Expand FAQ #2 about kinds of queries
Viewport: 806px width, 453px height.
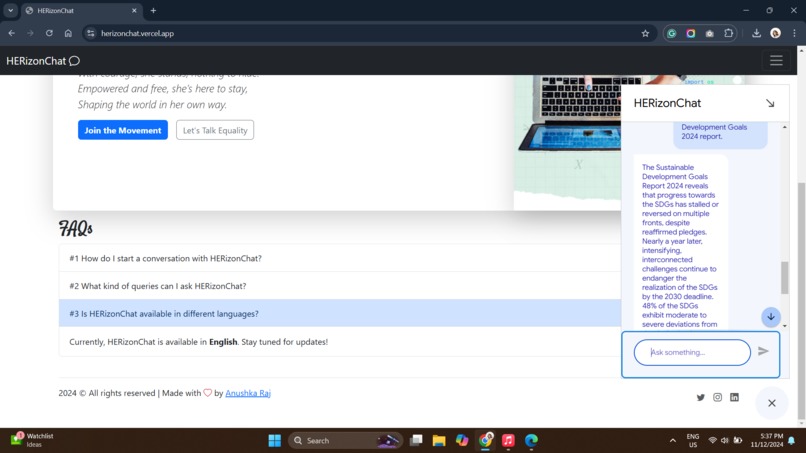pos(340,286)
